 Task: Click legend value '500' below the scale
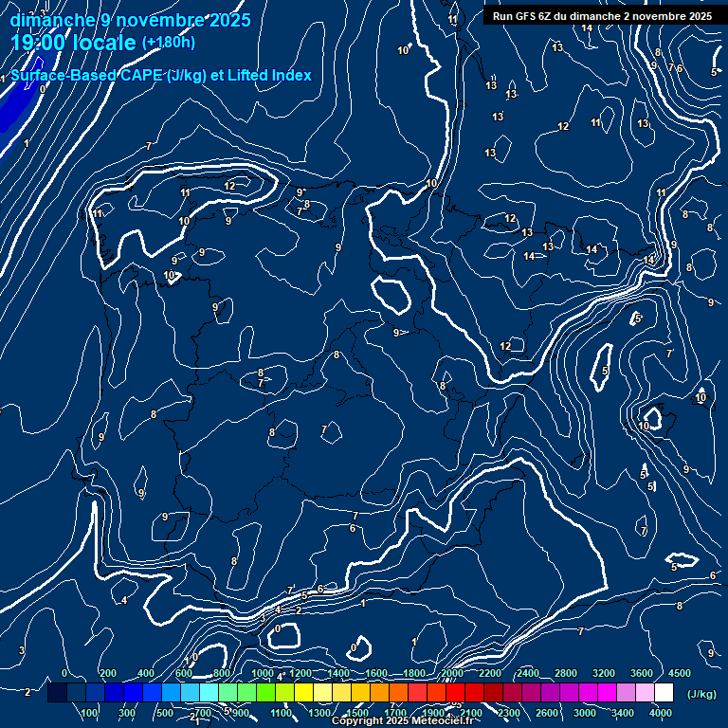165,713
